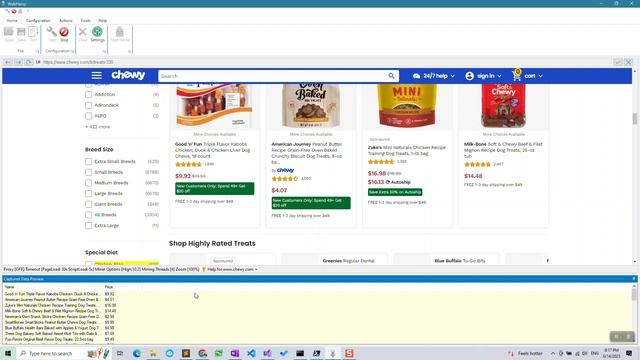Click the Clear X icon in ribbon
Image resolution: width=640 pixels, height=360 pixels.
pyautogui.click(x=83, y=31)
